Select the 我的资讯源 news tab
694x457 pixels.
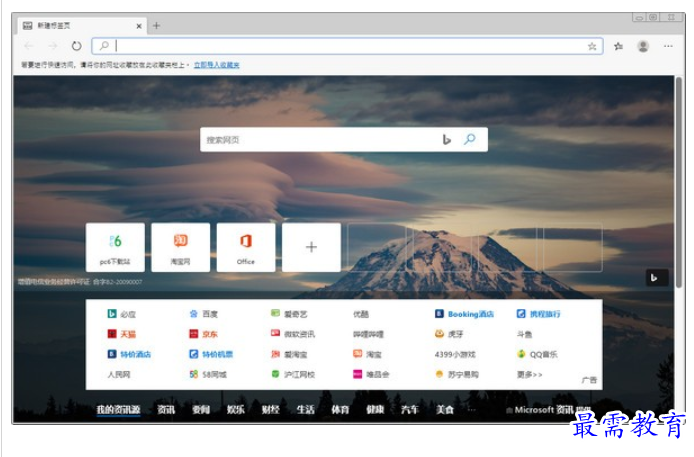tap(118, 410)
